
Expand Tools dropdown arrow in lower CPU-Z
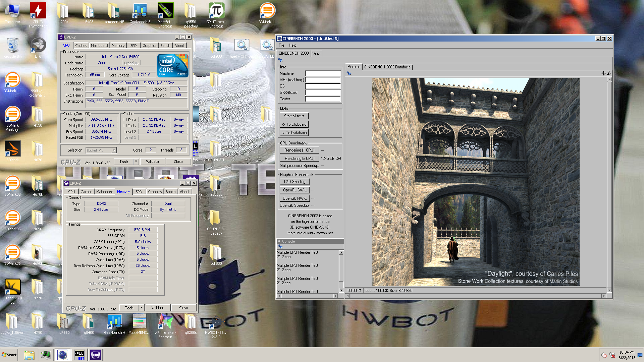click(141, 308)
